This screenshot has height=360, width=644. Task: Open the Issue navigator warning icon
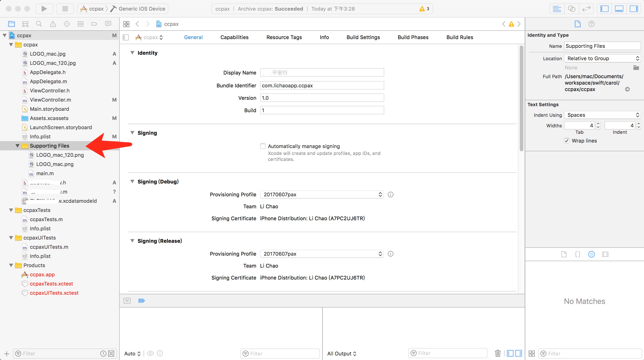pos(53,24)
